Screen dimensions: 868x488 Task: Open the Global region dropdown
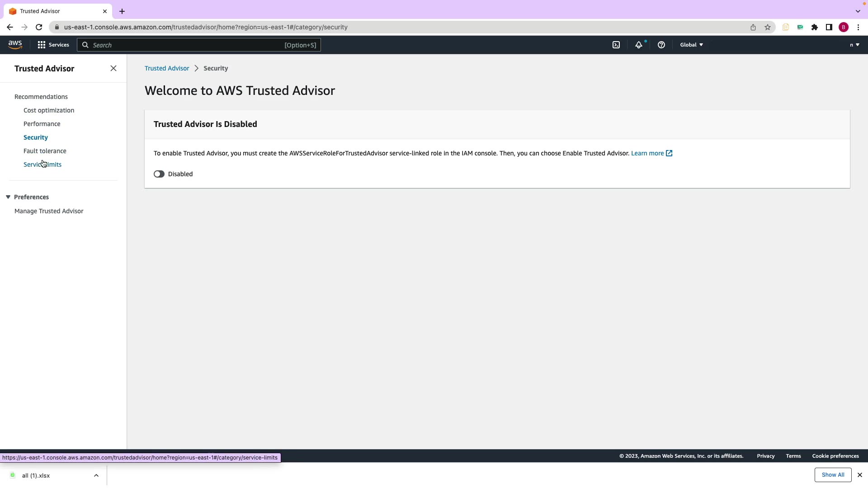(x=691, y=45)
